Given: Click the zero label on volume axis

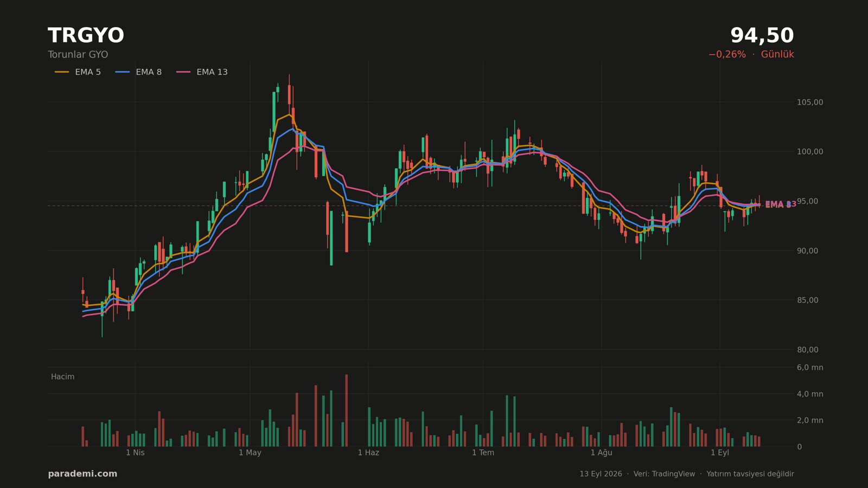Looking at the screenshot, I should [x=799, y=447].
